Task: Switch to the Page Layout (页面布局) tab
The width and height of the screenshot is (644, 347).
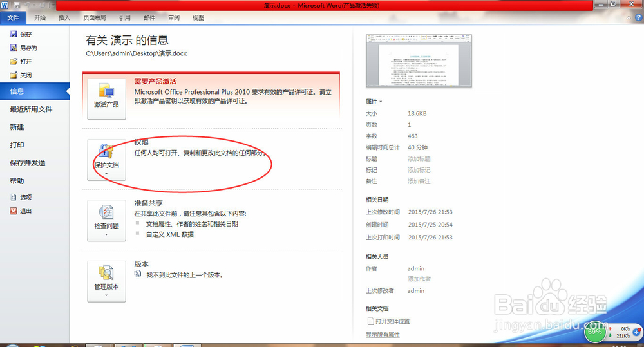Action: (95, 17)
